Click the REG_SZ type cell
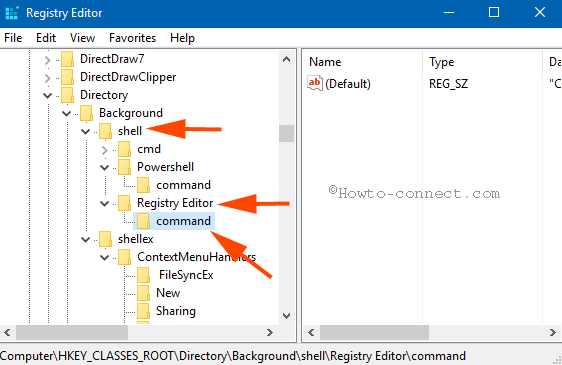562x365 pixels. [x=448, y=84]
